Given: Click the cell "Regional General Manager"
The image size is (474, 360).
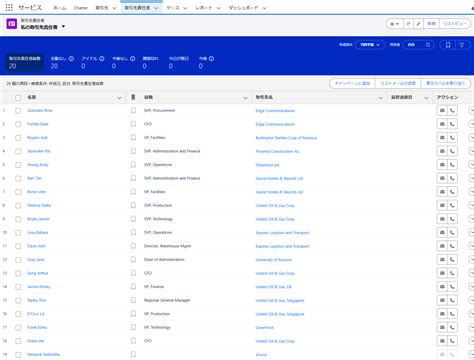Looking at the screenshot, I should [x=167, y=300].
